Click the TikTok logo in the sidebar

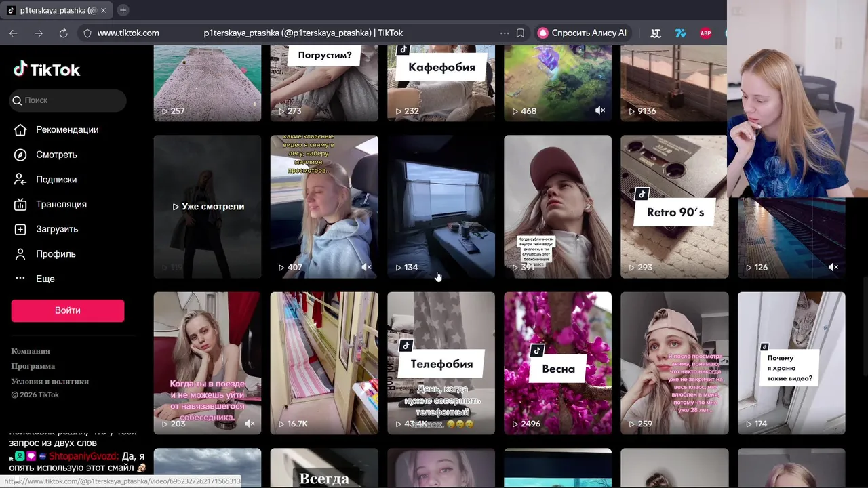point(46,69)
